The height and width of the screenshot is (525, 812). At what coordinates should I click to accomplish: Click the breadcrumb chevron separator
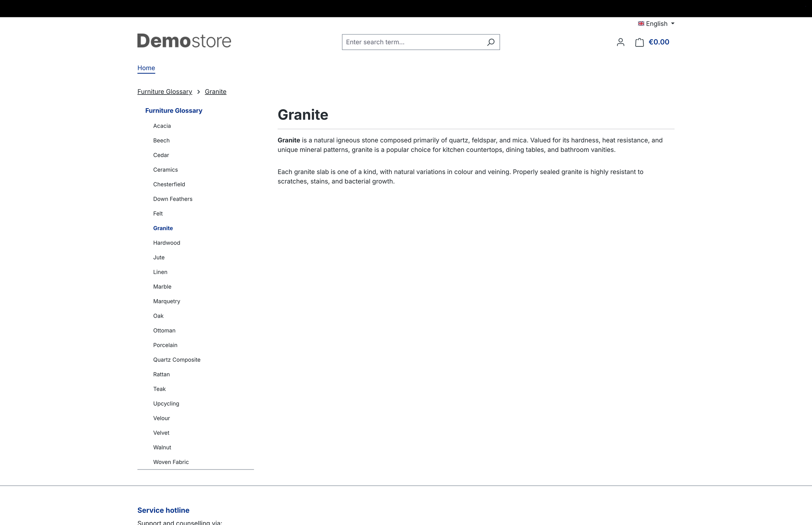point(199,92)
